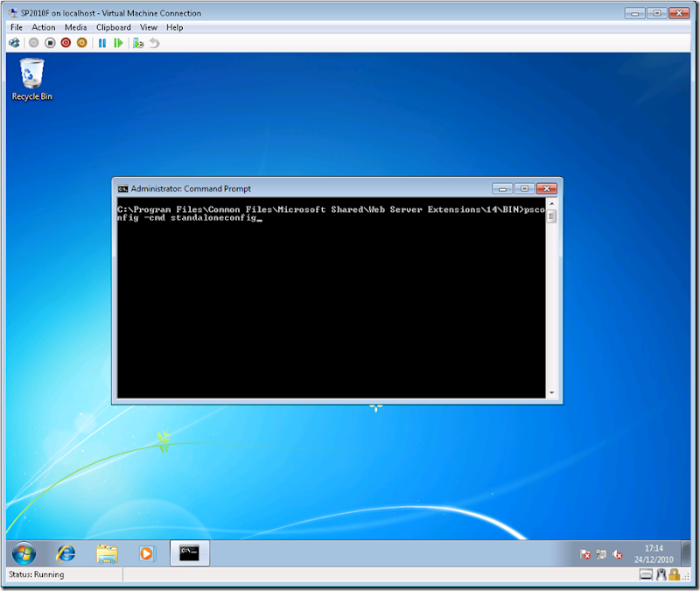The image size is (700, 591).
Task: Pause the virtual machine
Action: coord(101,43)
